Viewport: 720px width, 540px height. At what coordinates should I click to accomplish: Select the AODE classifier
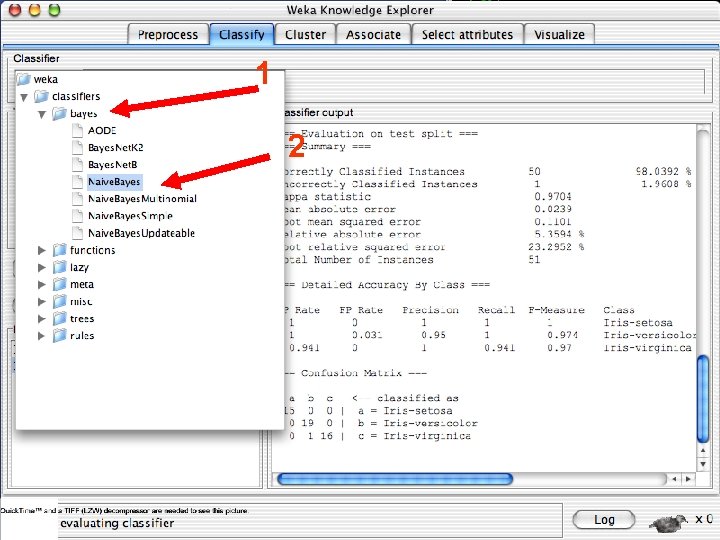point(102,130)
